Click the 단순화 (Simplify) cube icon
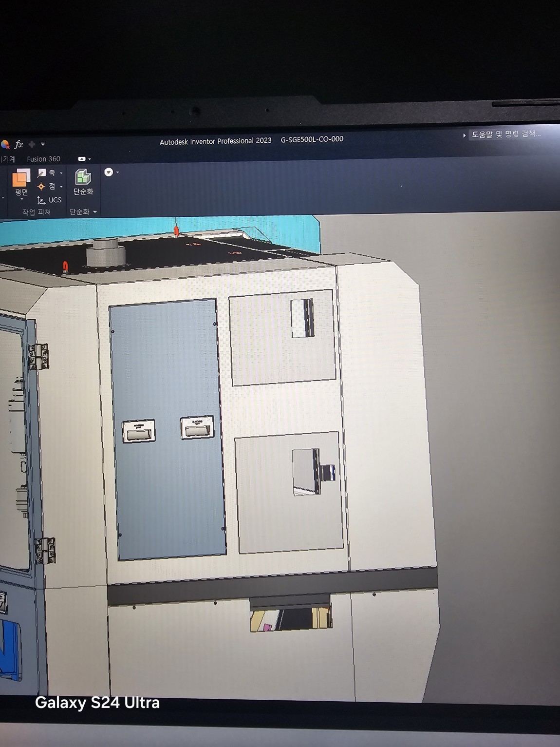This screenshot has height=747, width=560. coord(83,177)
